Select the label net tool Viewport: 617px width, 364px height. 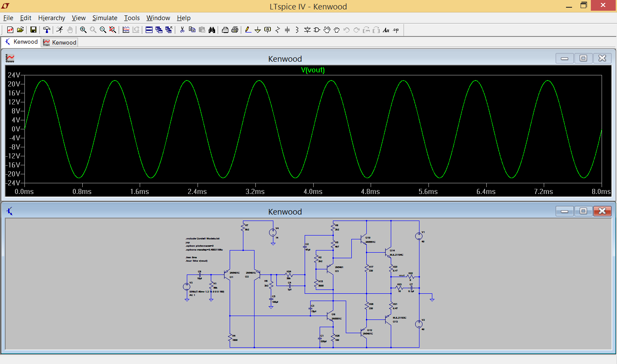(268, 30)
